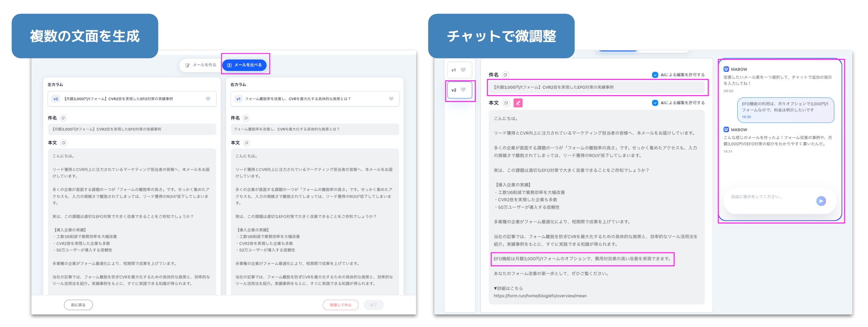Toggle AIによる編集を許可する for 件名

coord(655,75)
